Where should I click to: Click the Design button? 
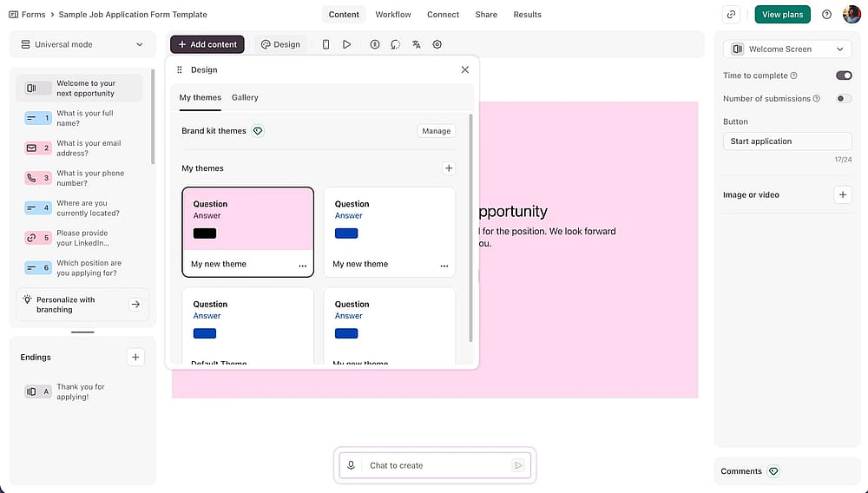[280, 44]
